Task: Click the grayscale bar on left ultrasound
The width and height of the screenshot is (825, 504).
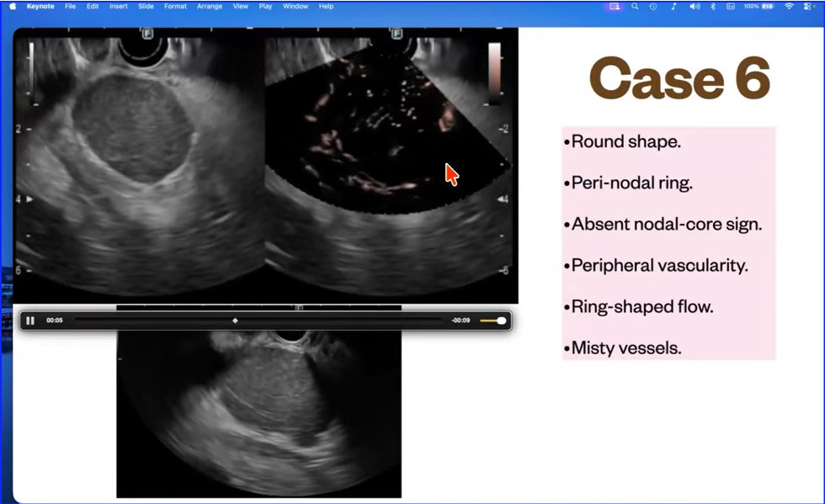Action: [32, 72]
